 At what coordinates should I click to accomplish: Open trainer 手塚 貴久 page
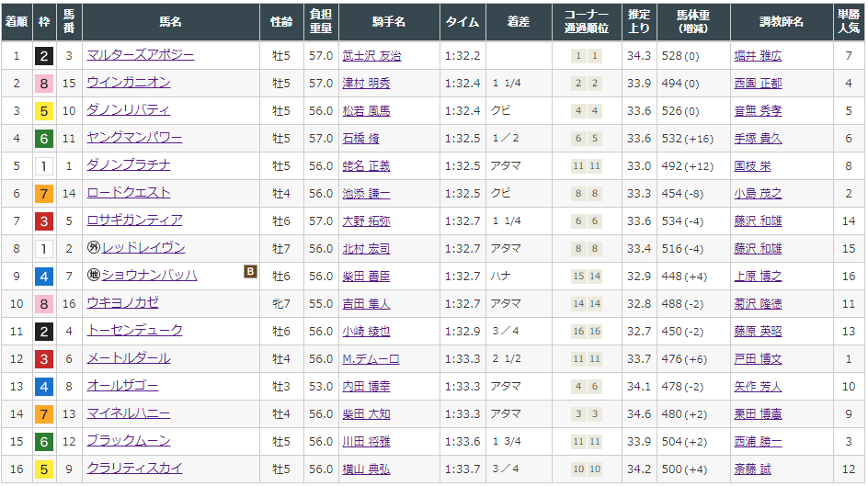[758, 139]
